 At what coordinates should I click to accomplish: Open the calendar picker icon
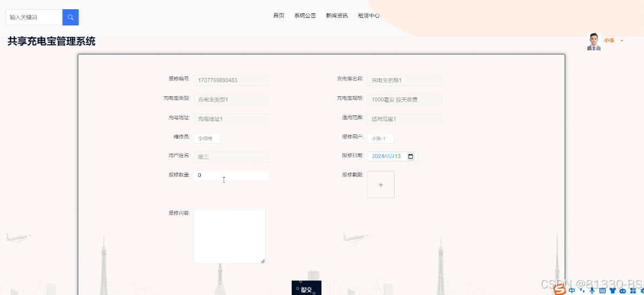410,156
